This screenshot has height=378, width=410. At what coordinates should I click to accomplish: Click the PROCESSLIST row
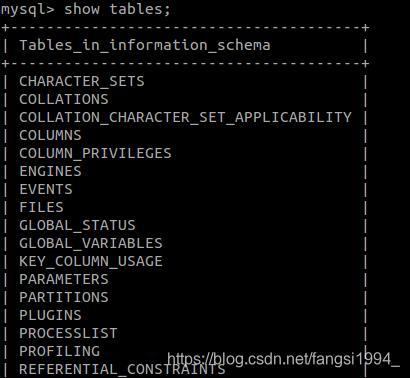click(x=68, y=333)
